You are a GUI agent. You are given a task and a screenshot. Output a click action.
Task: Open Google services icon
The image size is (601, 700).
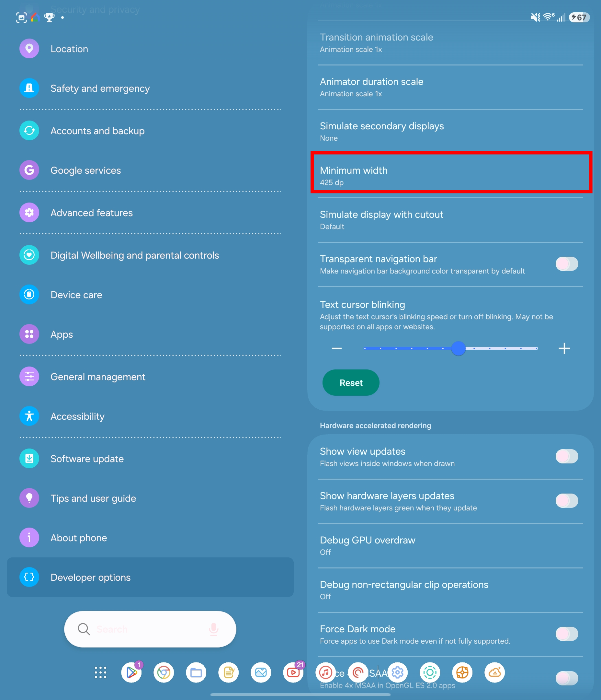[29, 170]
